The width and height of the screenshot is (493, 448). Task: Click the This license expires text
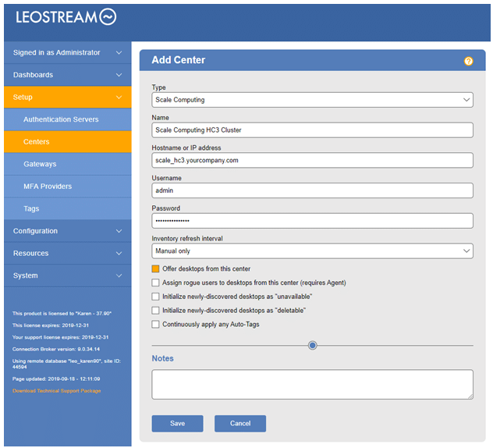[50, 325]
